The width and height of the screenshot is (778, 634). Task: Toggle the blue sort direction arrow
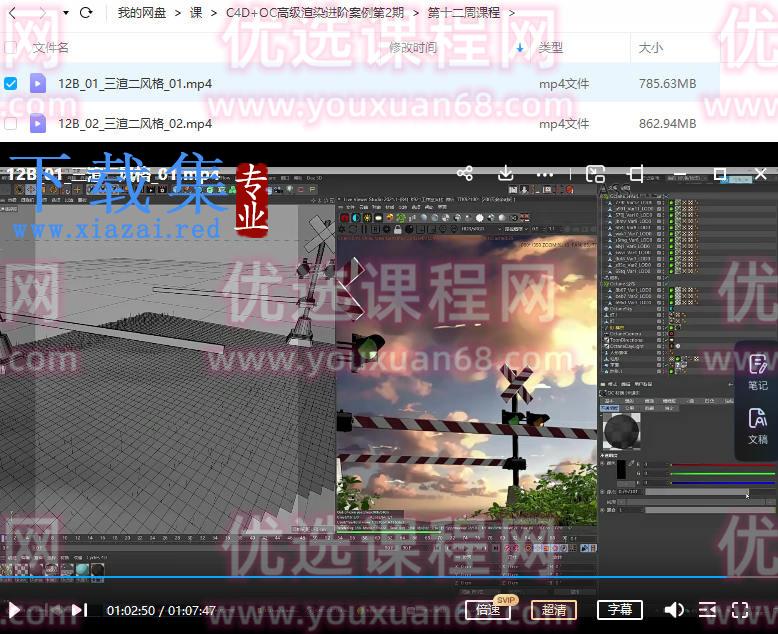[520, 48]
